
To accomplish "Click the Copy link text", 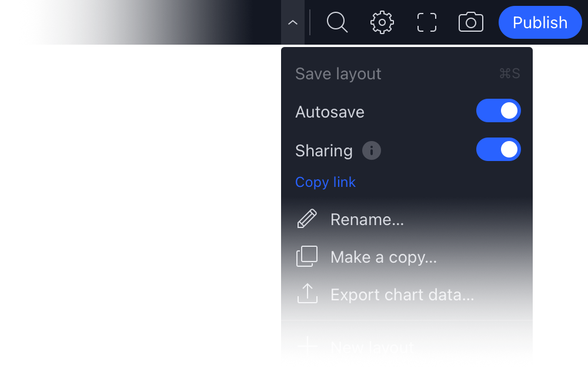I will pyautogui.click(x=325, y=182).
